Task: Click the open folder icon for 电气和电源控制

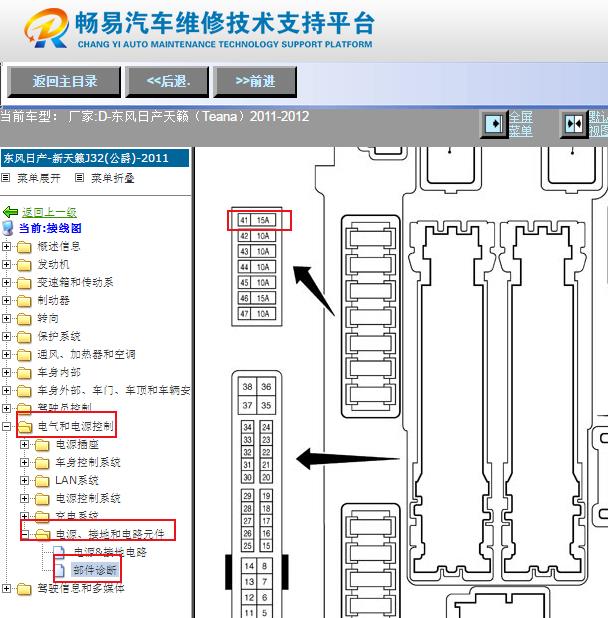Action: tap(25, 426)
